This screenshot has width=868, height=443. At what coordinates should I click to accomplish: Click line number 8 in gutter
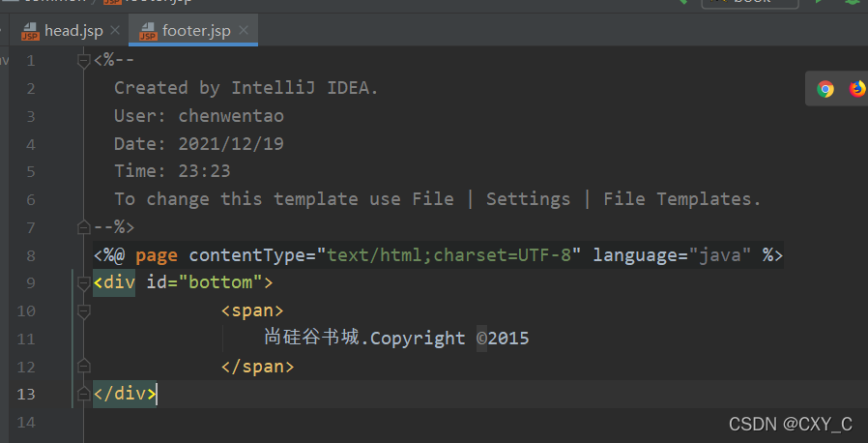30,255
